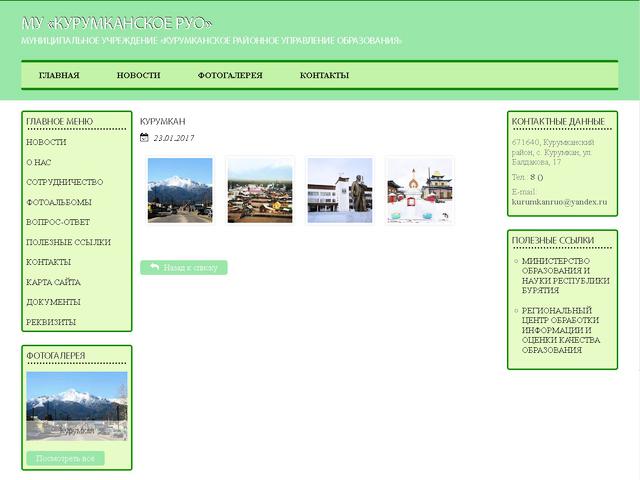Open the statue monument photo thumbnail
Viewport: 640px width, 480px height.
[340, 190]
